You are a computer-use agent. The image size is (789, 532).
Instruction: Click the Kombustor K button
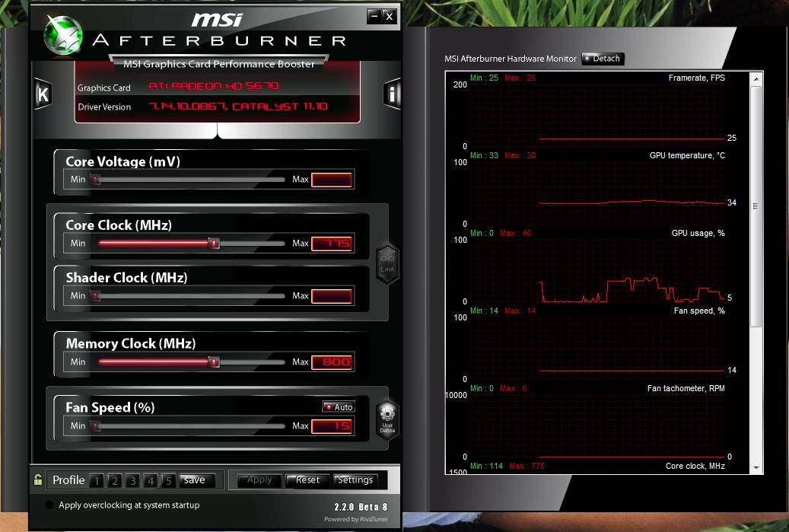click(43, 94)
